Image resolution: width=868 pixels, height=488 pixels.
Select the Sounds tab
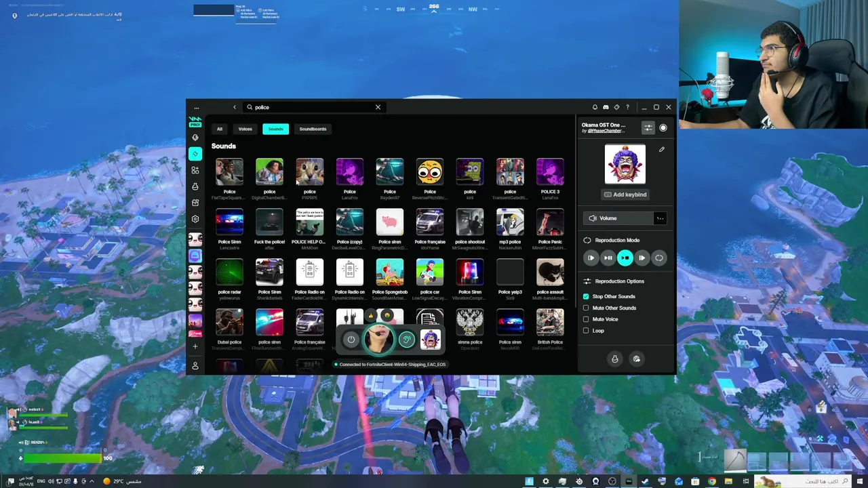(275, 129)
